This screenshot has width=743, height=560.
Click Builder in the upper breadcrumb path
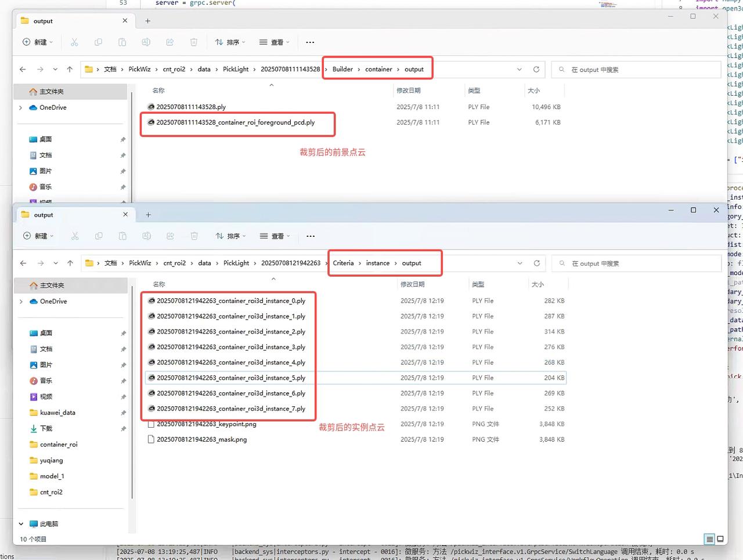point(342,70)
